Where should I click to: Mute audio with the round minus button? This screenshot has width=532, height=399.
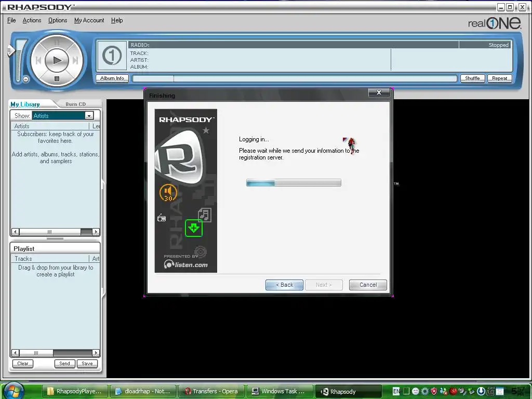pyautogui.click(x=26, y=79)
